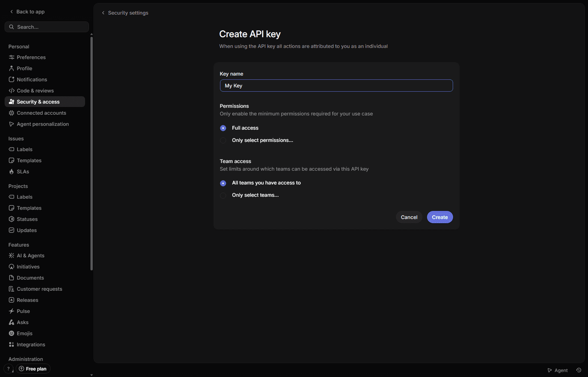The image size is (588, 377).
Task: Click the Initiatives icon
Action: click(12, 267)
